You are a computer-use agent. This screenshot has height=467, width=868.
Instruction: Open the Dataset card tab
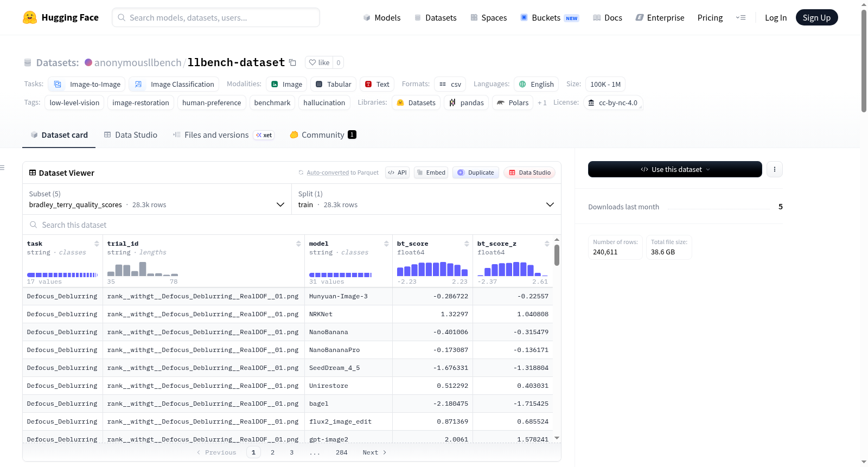tap(59, 135)
